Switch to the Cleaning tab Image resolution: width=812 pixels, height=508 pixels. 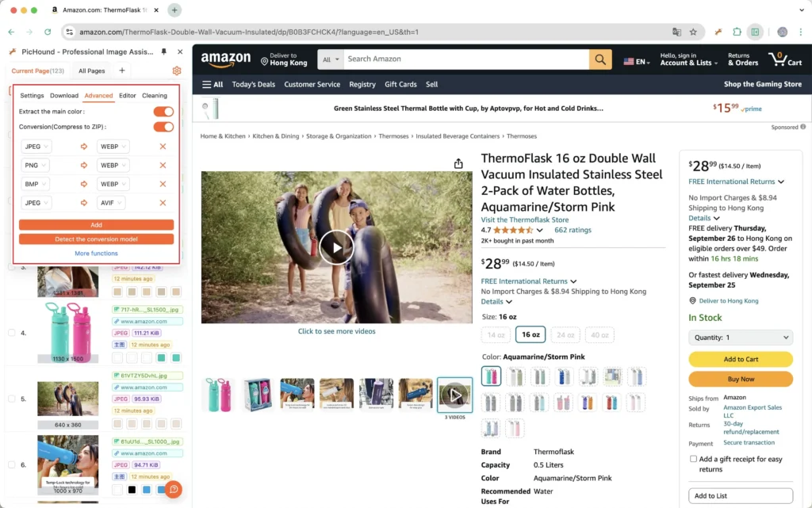(155, 96)
